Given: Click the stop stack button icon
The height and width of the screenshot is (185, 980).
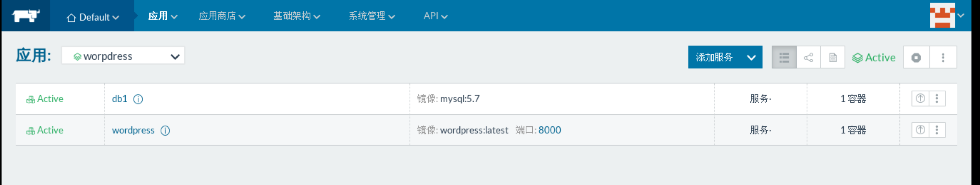Looking at the screenshot, I should pyautogui.click(x=916, y=58).
